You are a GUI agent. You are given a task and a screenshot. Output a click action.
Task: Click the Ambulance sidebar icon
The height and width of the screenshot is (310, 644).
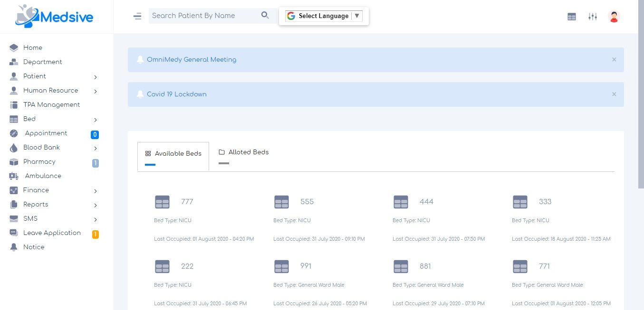(x=14, y=176)
